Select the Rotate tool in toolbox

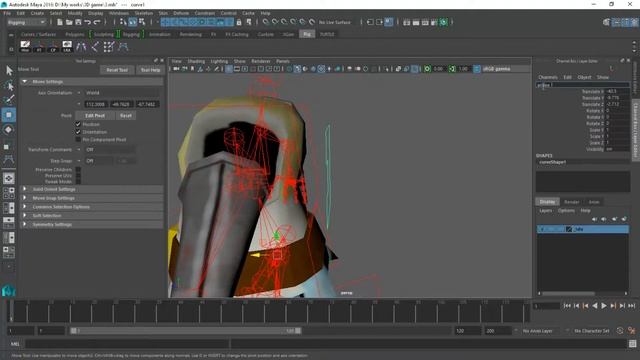tap(9, 130)
